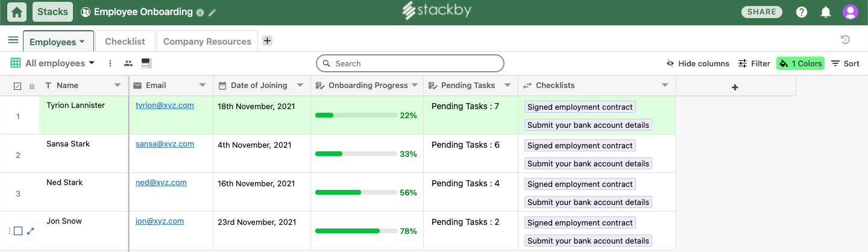Toggle the select-all rows checkbox

(17, 86)
